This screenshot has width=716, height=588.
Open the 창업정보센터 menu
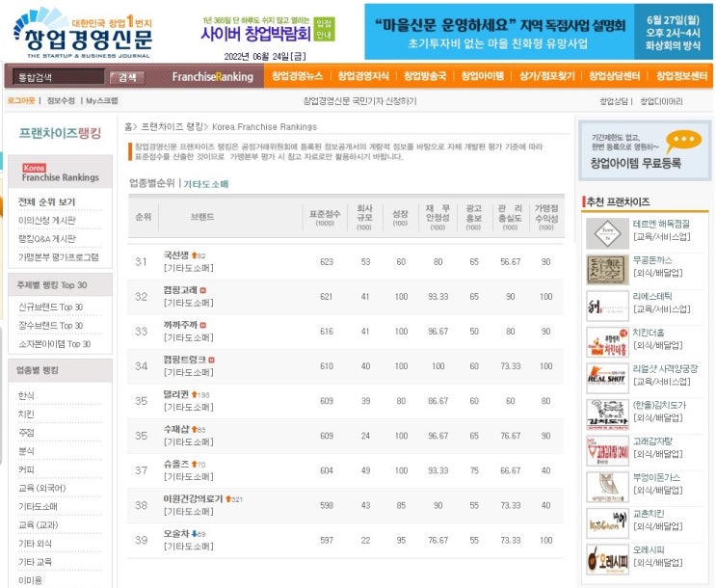tap(681, 76)
